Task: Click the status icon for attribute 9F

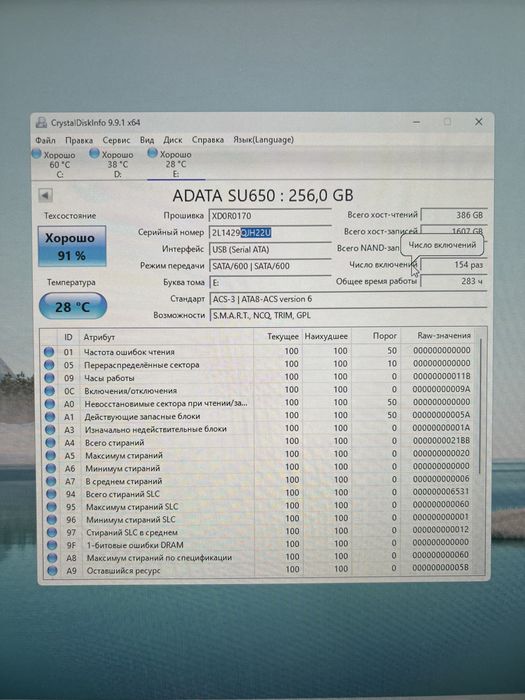Action: 52,545
